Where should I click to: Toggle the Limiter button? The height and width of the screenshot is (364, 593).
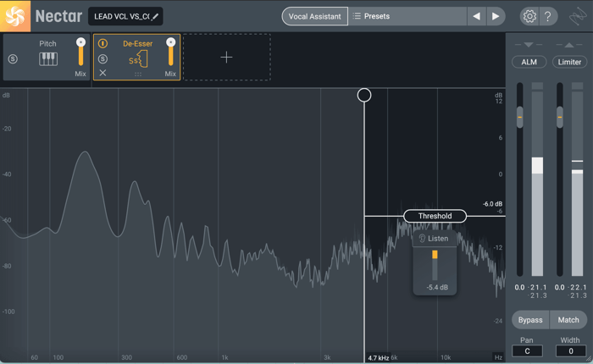click(569, 62)
